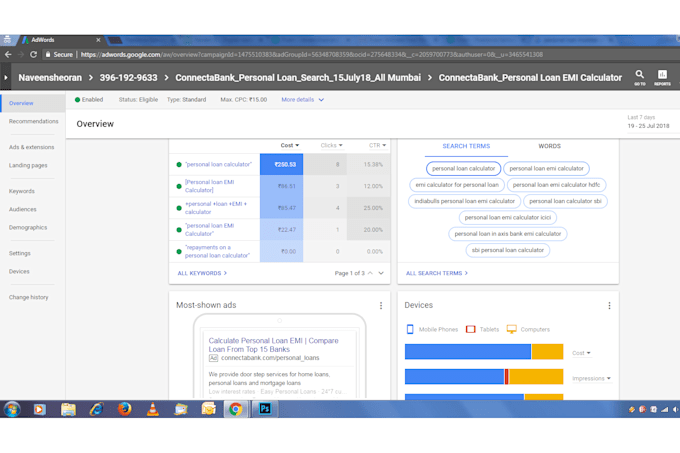Image resolution: width=680 pixels, height=453 pixels.
Task: Open Audiences in the sidebar
Action: click(x=23, y=209)
